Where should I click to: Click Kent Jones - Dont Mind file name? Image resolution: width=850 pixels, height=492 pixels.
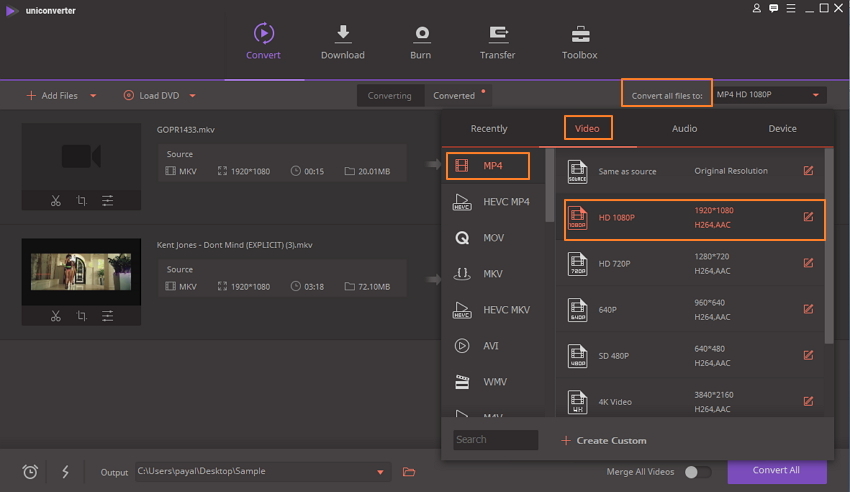click(235, 245)
